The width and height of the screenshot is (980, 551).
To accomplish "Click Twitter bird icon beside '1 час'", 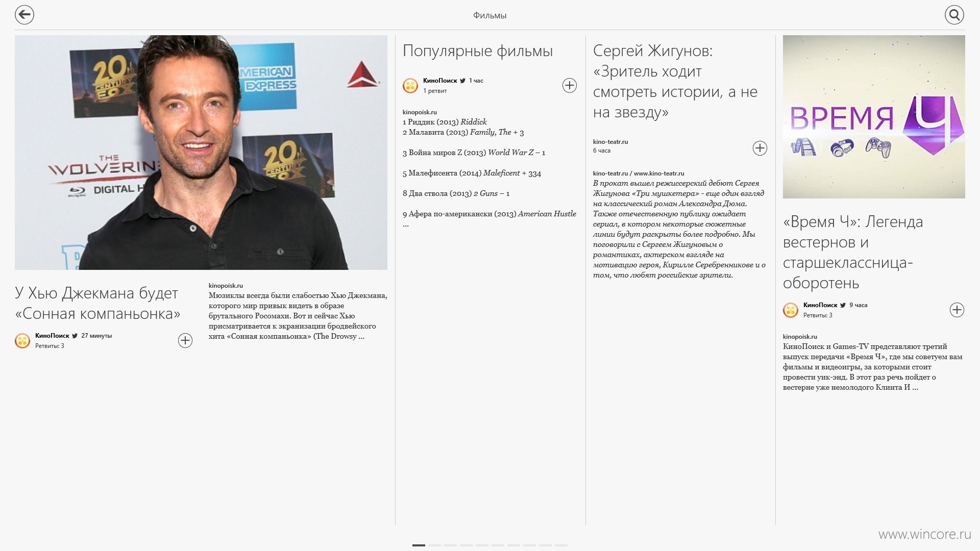I will 462,81.
